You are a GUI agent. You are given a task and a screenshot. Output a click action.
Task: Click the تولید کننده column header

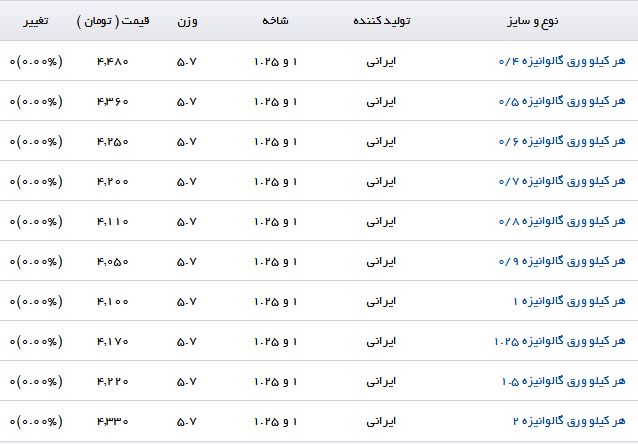coord(382,20)
